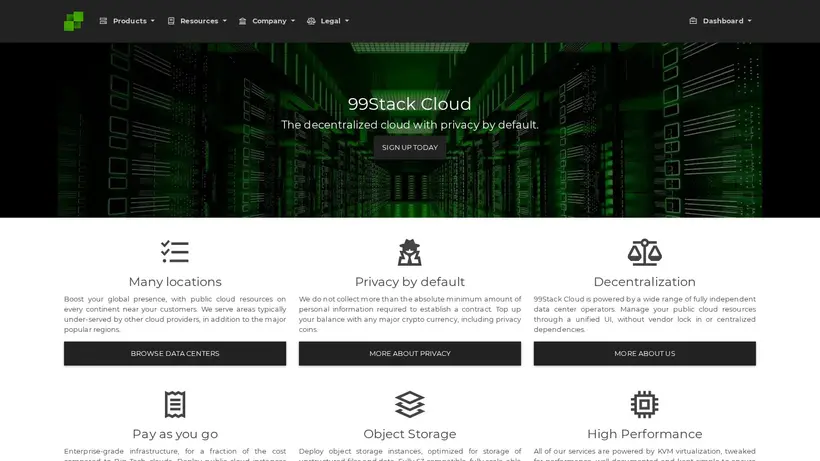Click the tagline 'The decentralized cloud with privacy by default.'
Screen dimensions: 820x461
pos(409,125)
